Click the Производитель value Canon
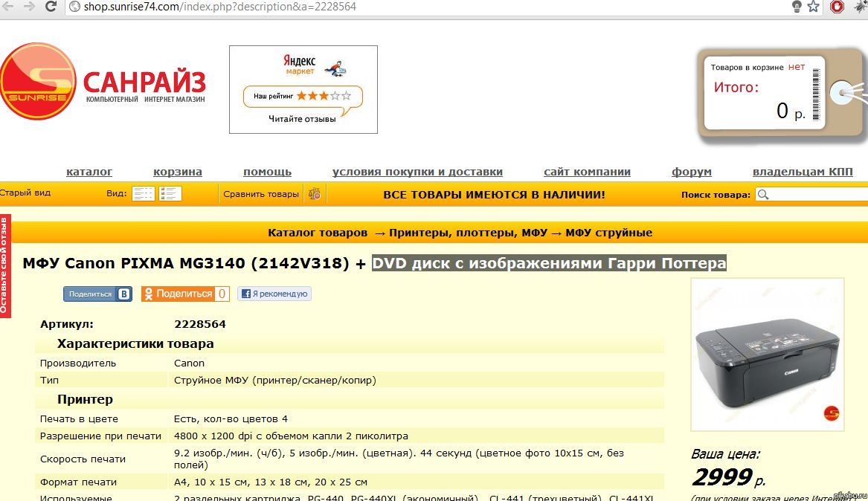This screenshot has height=501, width=868. pos(190,363)
